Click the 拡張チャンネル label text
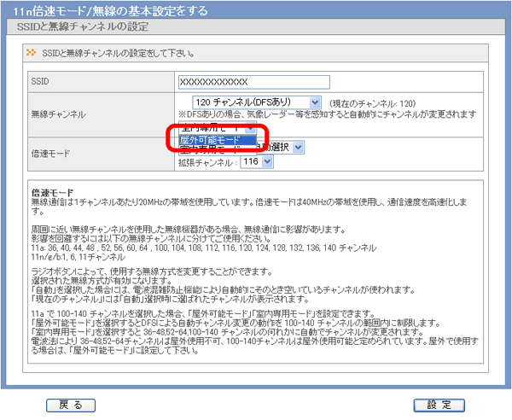 (207, 161)
